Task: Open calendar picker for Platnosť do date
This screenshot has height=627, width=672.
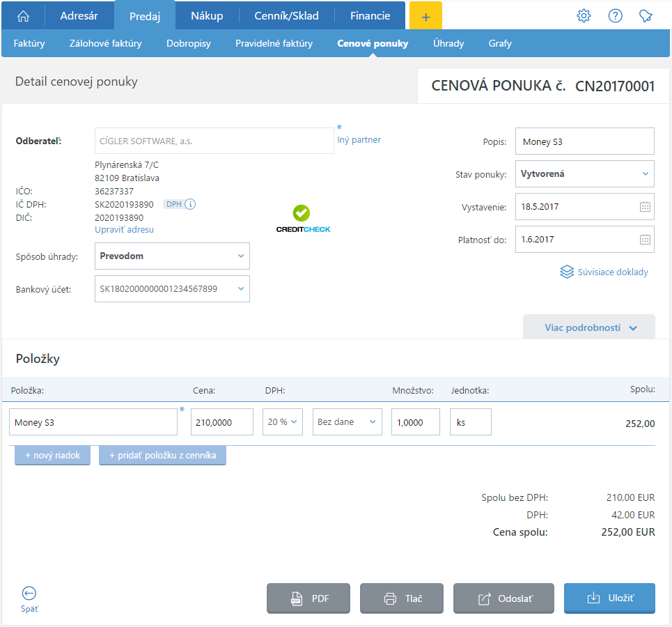Action: [x=645, y=240]
